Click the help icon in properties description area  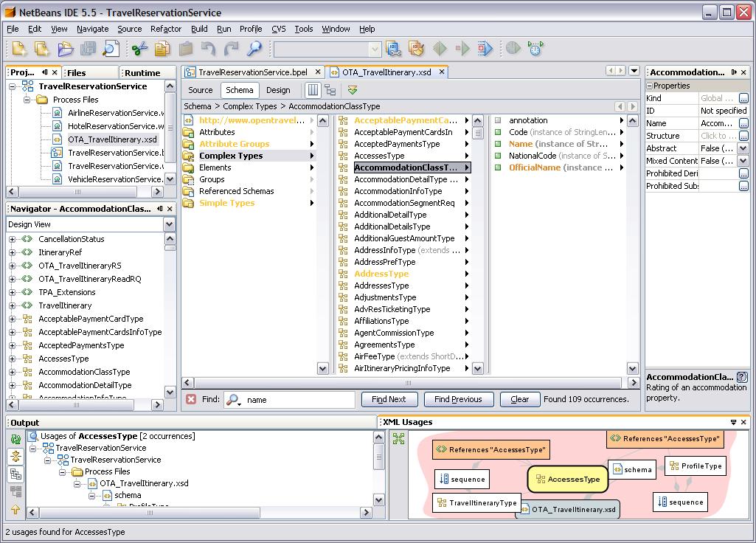tap(743, 377)
